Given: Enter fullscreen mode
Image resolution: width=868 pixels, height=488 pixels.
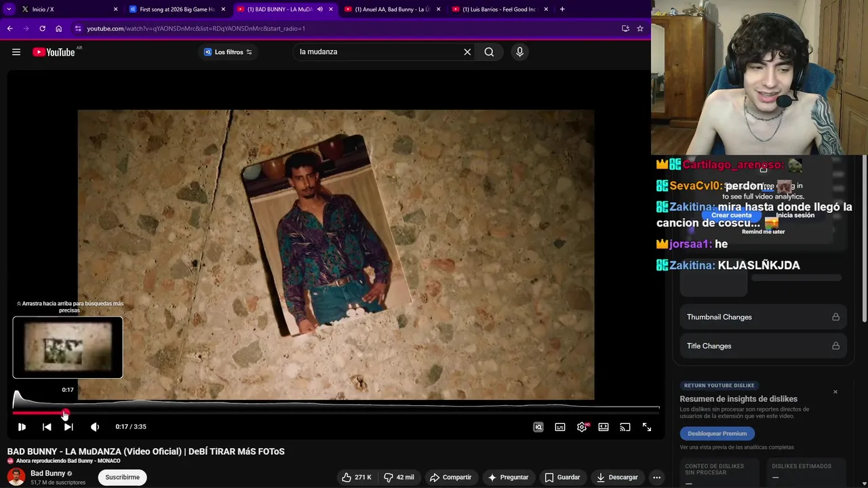Looking at the screenshot, I should [647, 427].
